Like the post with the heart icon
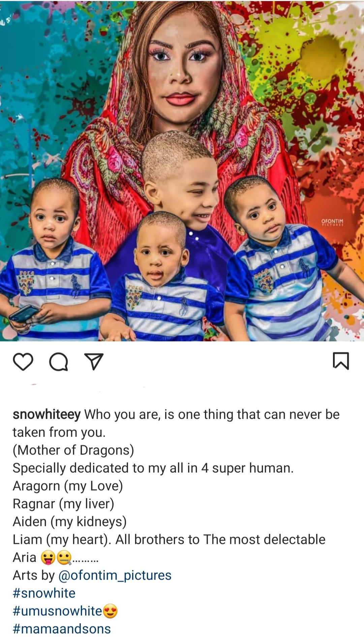 coord(23,361)
